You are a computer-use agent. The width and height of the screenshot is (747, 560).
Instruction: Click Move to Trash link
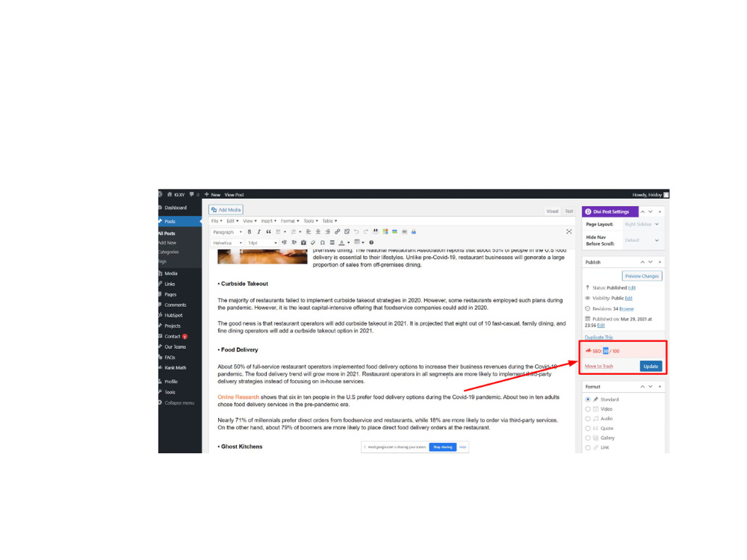point(599,366)
